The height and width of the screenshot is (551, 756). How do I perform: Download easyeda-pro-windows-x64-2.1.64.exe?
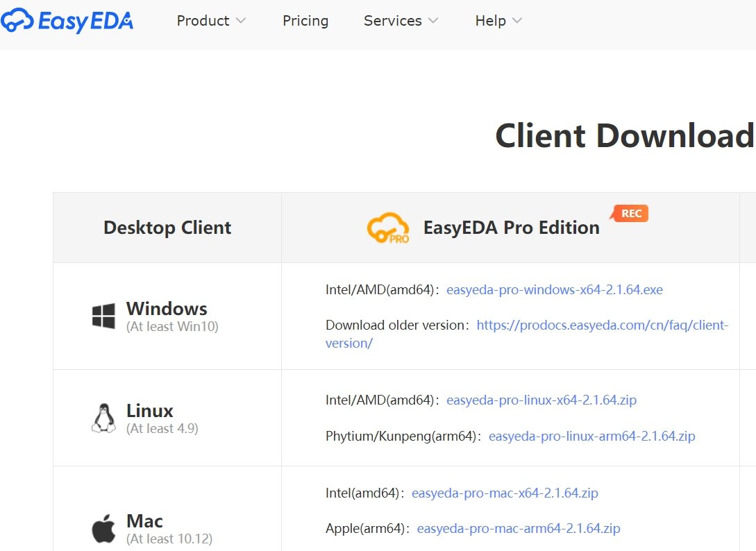click(554, 290)
